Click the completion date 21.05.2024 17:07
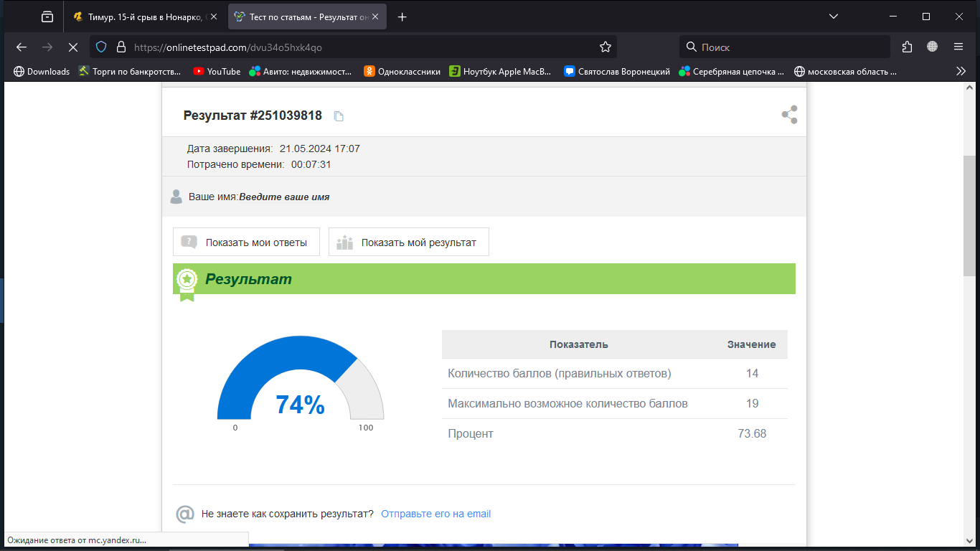This screenshot has height=551, width=980. click(320, 149)
